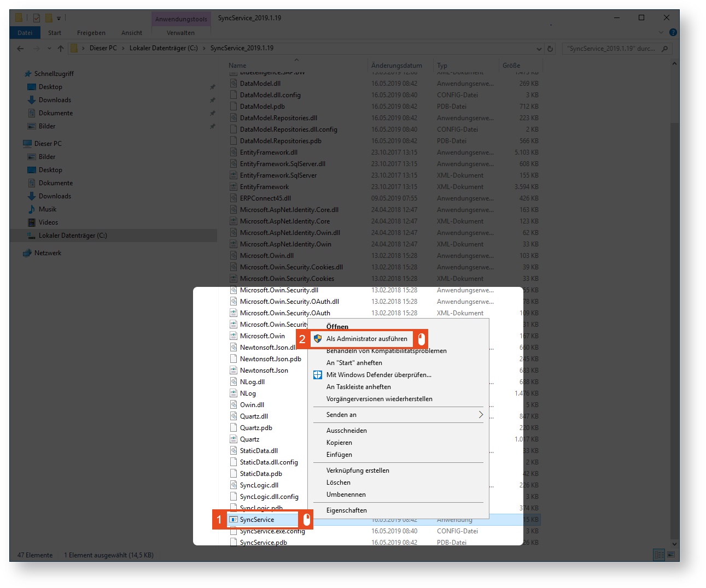The width and height of the screenshot is (706, 588).
Task: Select the Musik folder icon in sidebar
Action: click(32, 209)
